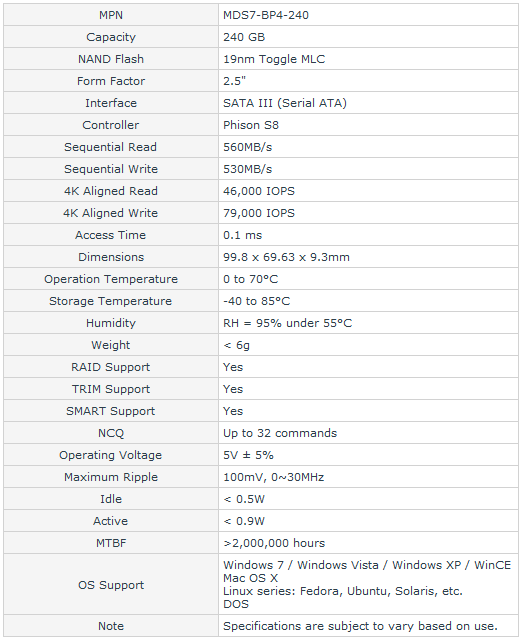The image size is (522, 640).
Task: Select the Phison S8 controller value
Action: [x=251, y=125]
